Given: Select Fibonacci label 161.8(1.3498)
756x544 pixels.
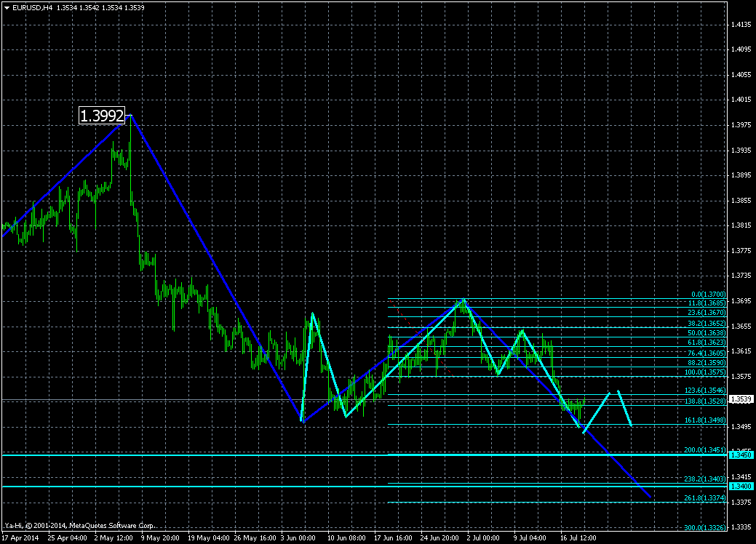Looking at the screenshot, I should [705, 420].
